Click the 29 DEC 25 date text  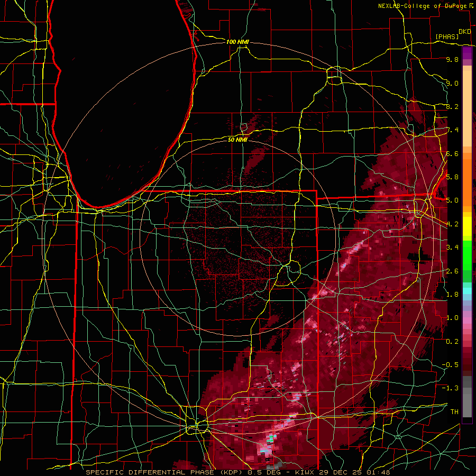[x=341, y=472]
